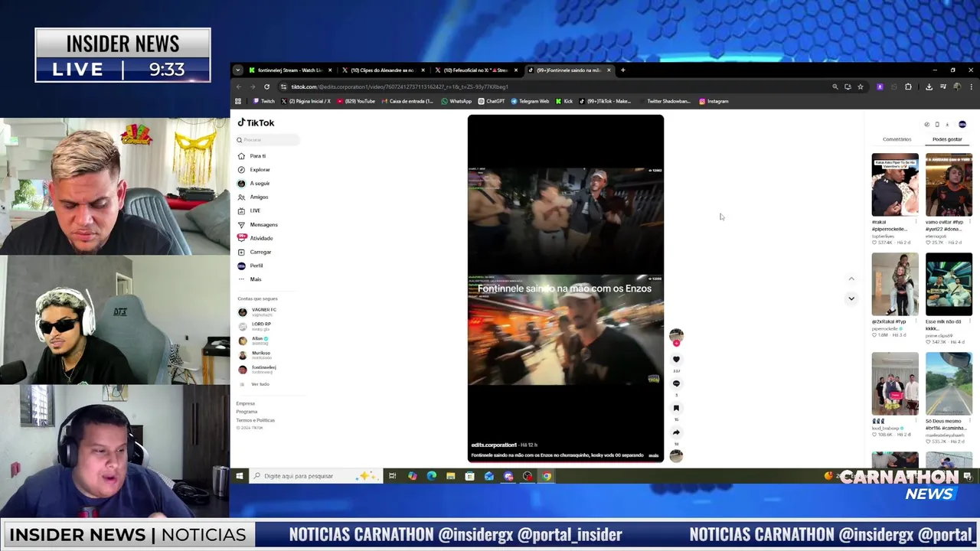Image resolution: width=980 pixels, height=551 pixels.
Task: Open loud_brabooxp suggested video thumbnail
Action: [895, 383]
